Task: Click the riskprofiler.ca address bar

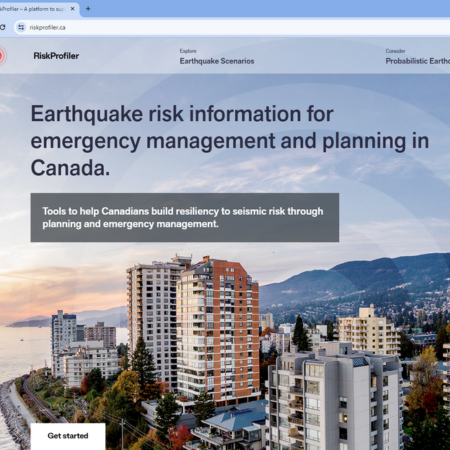Action: 233,27
